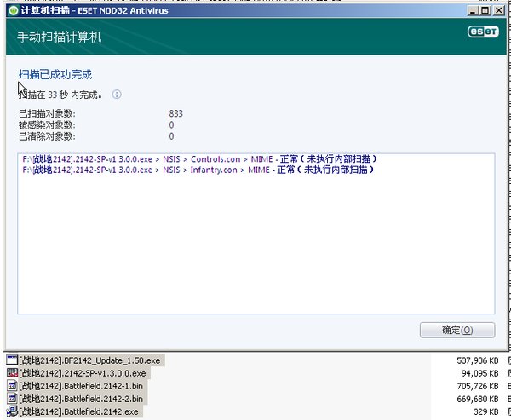Click the 手动扫描计算机 header title
The width and height of the screenshot is (511, 420).
coord(60,37)
